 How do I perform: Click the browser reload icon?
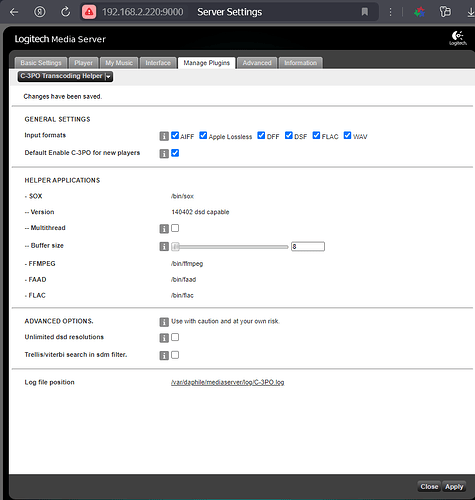[x=65, y=12]
